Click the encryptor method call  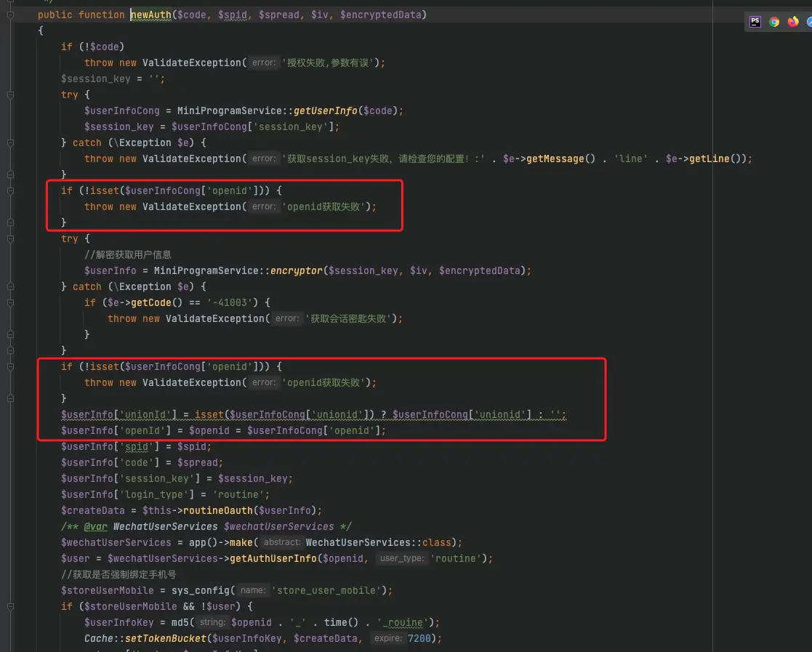(296, 271)
